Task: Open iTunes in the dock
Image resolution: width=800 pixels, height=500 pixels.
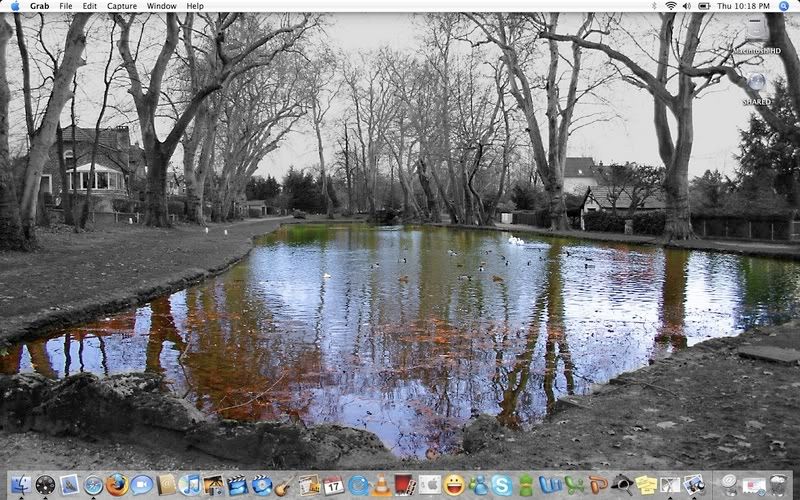Action: (189, 485)
